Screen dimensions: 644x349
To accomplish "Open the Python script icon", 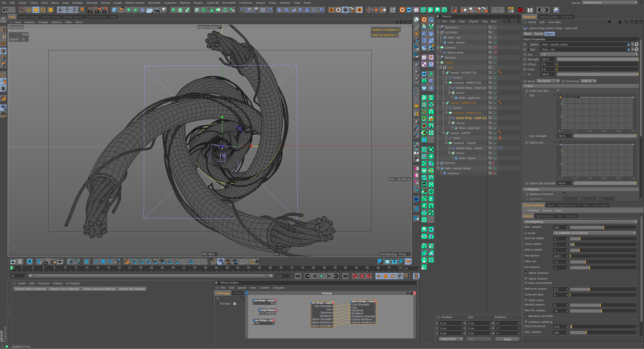I will (556, 10).
